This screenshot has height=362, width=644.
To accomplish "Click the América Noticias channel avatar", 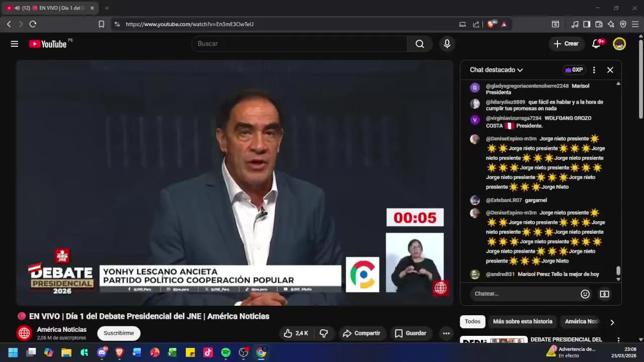I will pyautogui.click(x=24, y=333).
